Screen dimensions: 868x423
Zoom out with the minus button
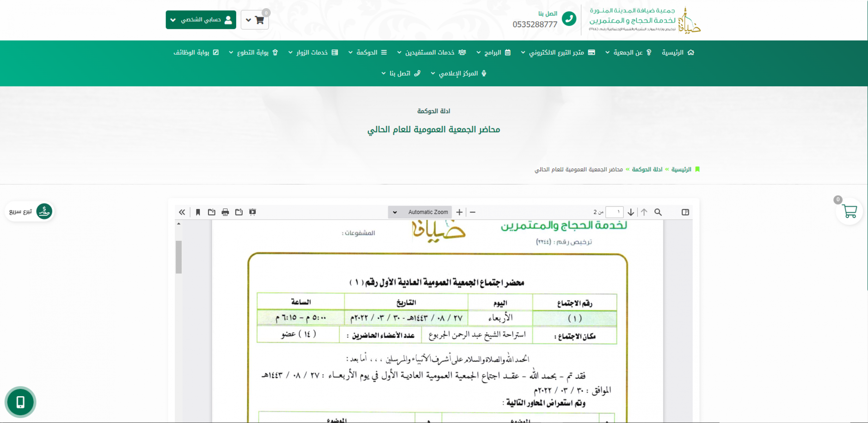point(473,212)
